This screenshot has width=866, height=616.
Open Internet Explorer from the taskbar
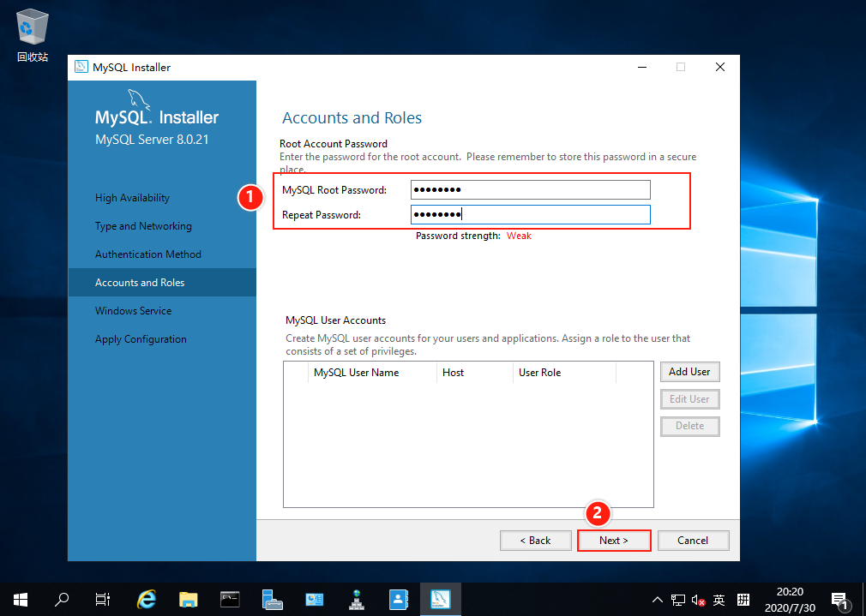(146, 599)
